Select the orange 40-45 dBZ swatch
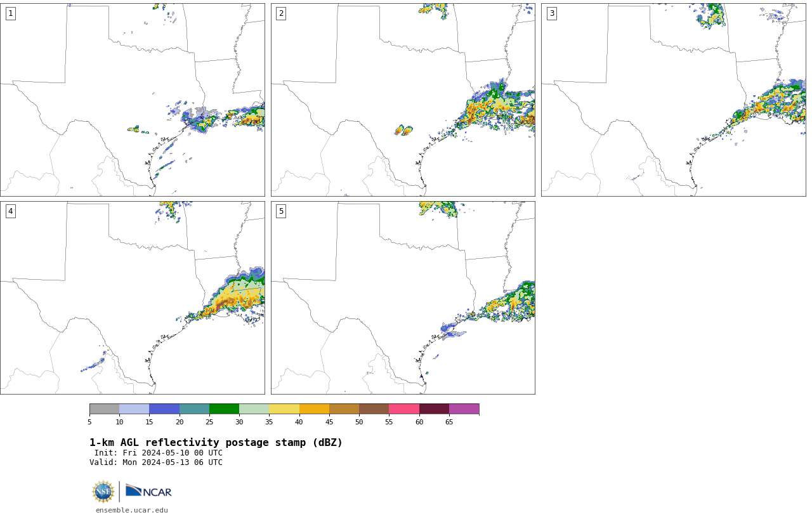This screenshot has width=812, height=517. pos(314,409)
